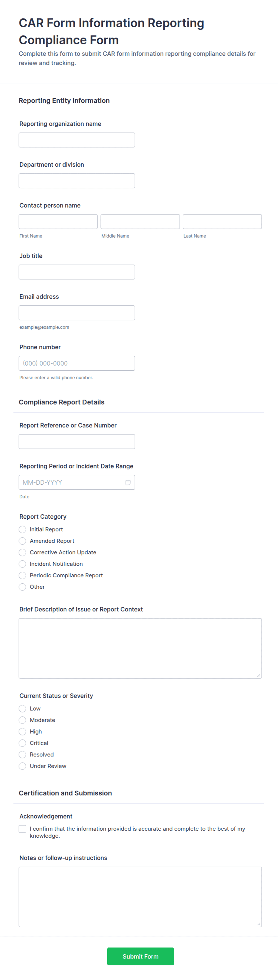Click the First Name field
This screenshot has width=278, height=980.
tap(58, 221)
